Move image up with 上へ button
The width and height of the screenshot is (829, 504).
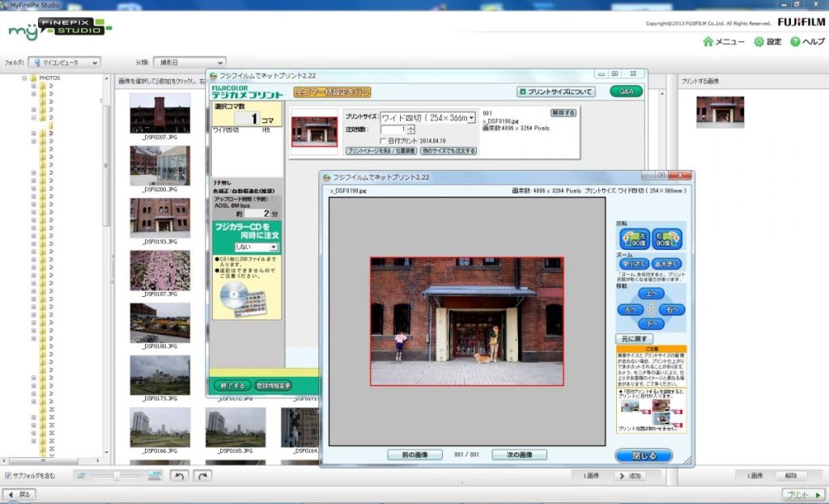(651, 293)
